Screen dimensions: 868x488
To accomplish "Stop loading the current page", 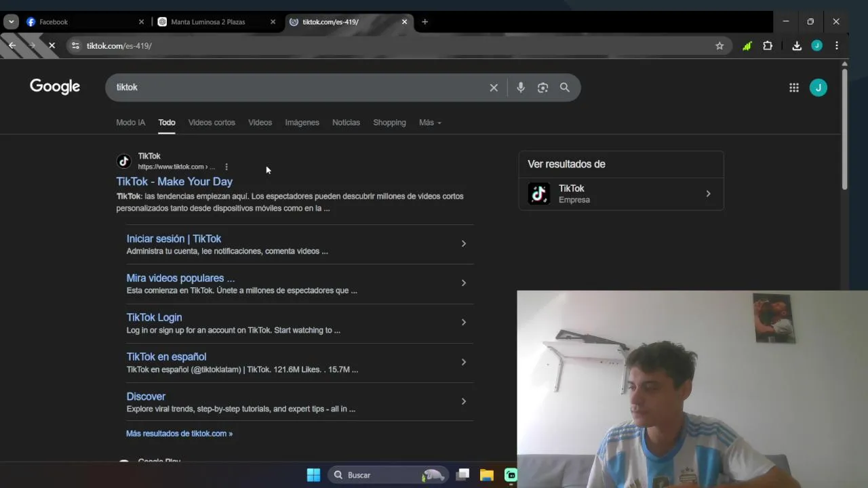I will (52, 45).
